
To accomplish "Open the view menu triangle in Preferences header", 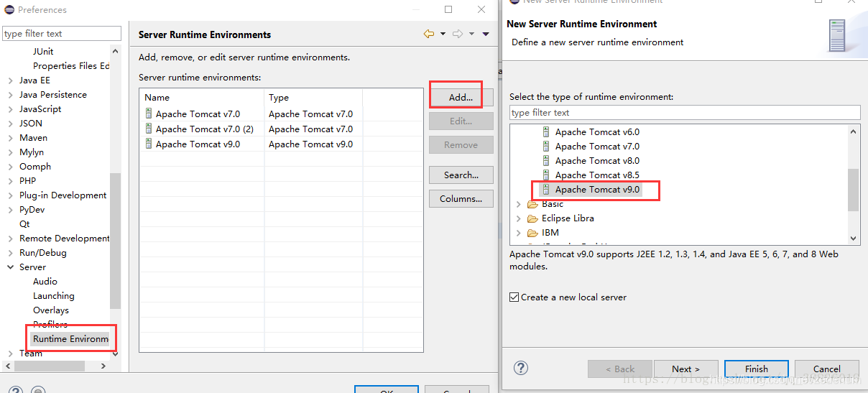I will click(x=486, y=34).
